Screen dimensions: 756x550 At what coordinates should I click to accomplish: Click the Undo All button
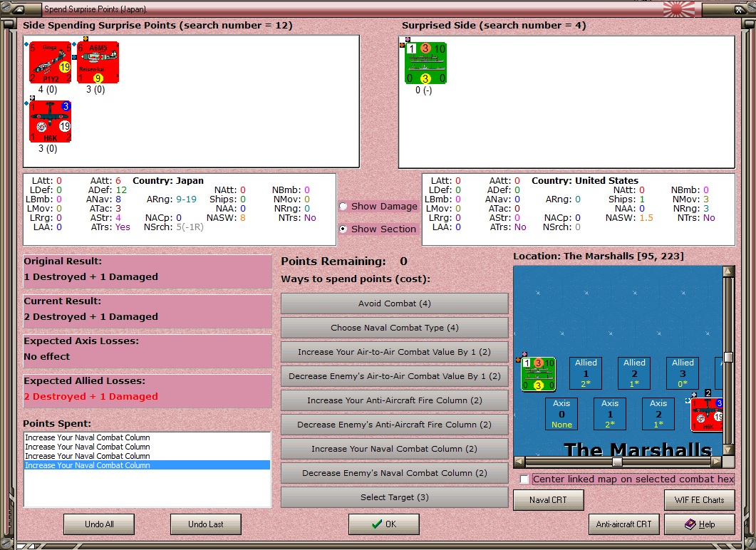pos(99,524)
